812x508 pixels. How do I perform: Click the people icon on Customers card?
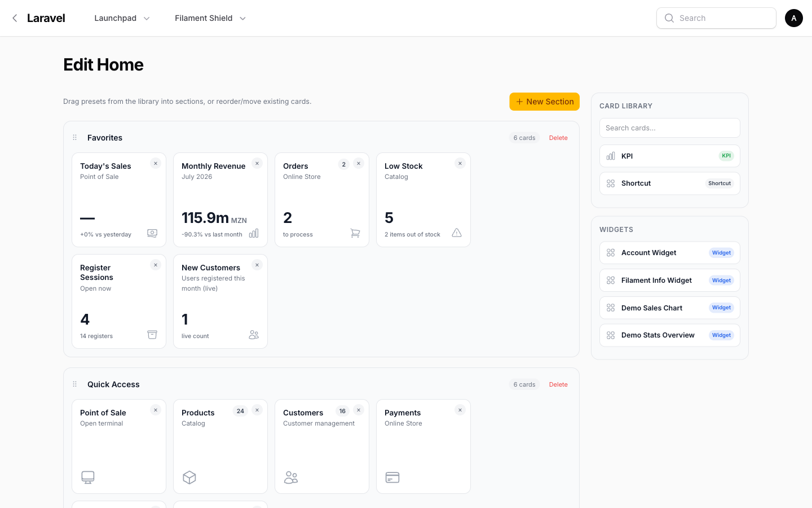pos(291,478)
